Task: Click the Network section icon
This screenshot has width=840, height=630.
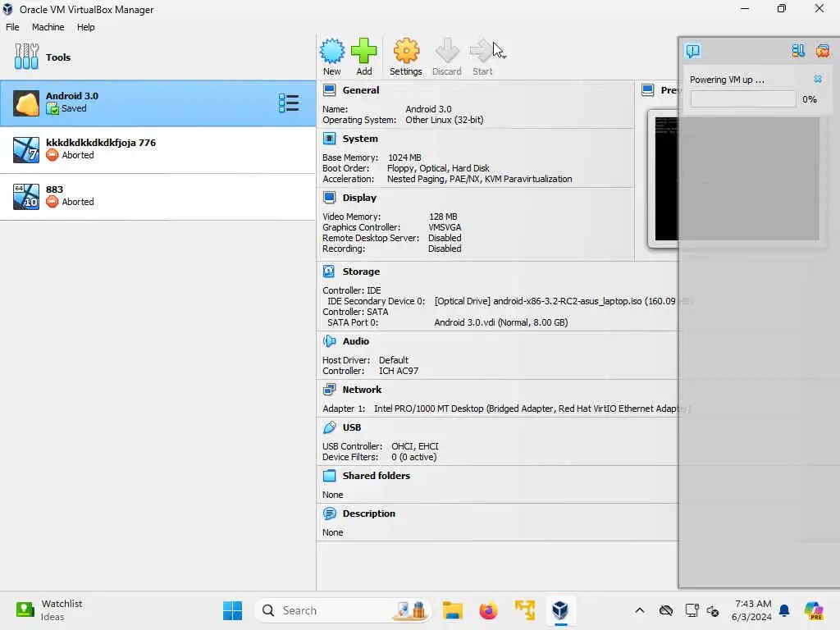Action: point(329,390)
